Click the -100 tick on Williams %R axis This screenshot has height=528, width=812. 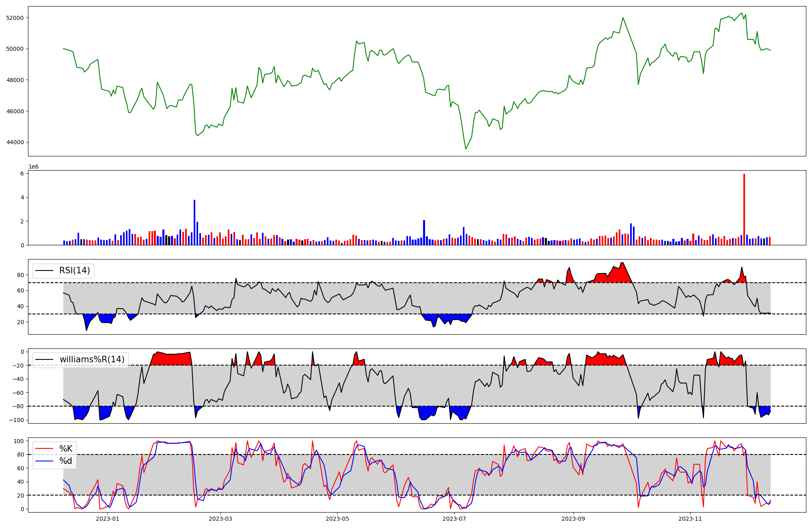click(x=17, y=420)
